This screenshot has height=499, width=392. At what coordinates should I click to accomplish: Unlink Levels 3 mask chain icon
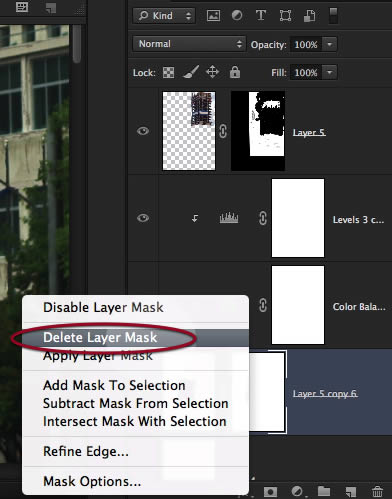click(x=263, y=218)
